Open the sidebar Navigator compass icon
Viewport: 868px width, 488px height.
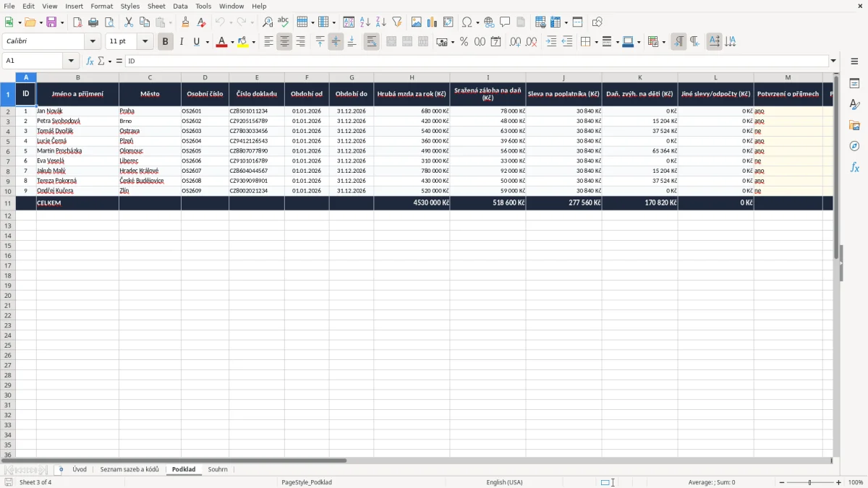(854, 146)
